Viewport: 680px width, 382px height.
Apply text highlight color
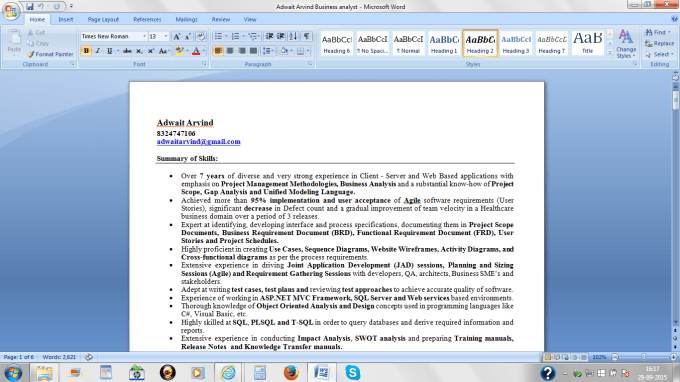coord(179,51)
